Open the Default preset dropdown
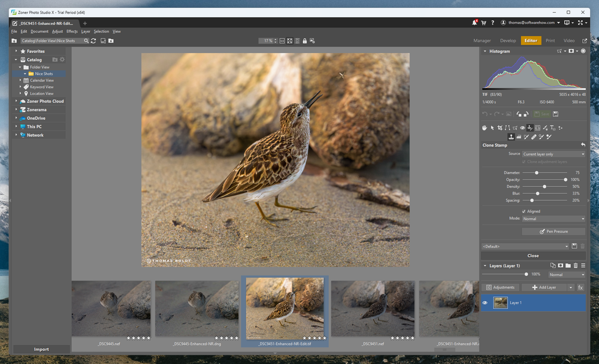The width and height of the screenshot is (599, 364). pos(525,247)
